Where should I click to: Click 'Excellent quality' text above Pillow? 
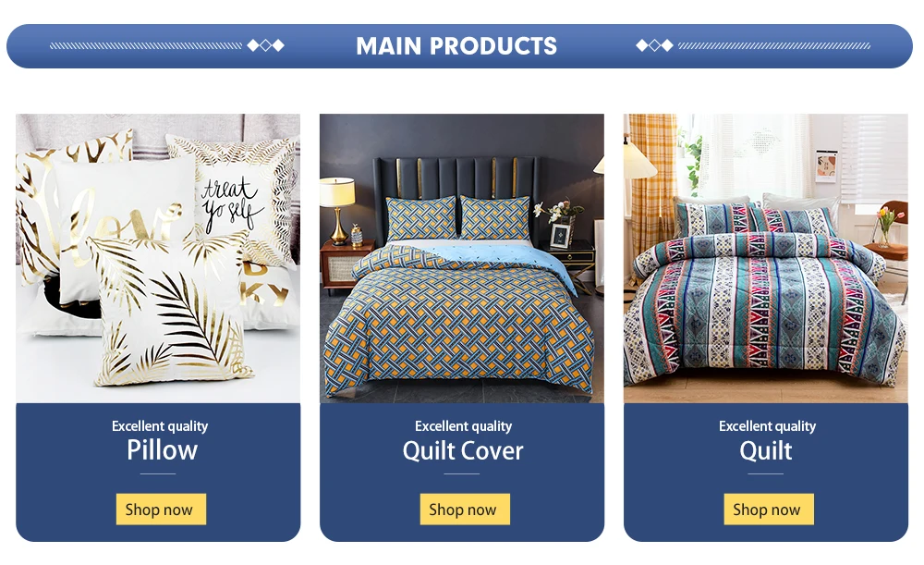tap(160, 425)
